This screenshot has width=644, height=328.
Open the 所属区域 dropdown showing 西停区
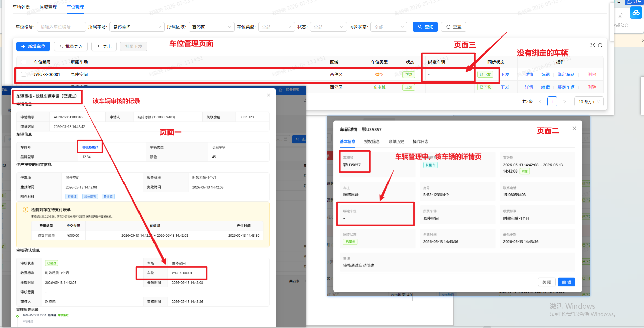[x=211, y=27]
